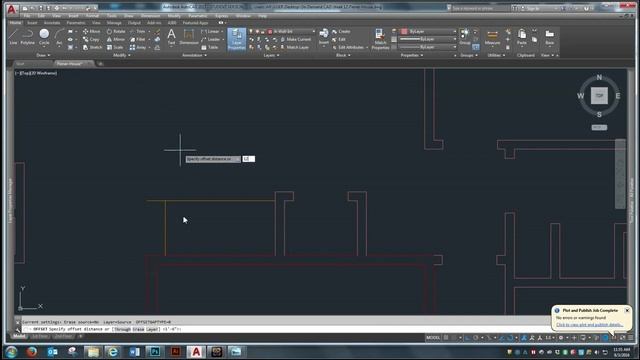Toggle object snap in status bar
Screen dimensions: 640x360
pos(510,338)
